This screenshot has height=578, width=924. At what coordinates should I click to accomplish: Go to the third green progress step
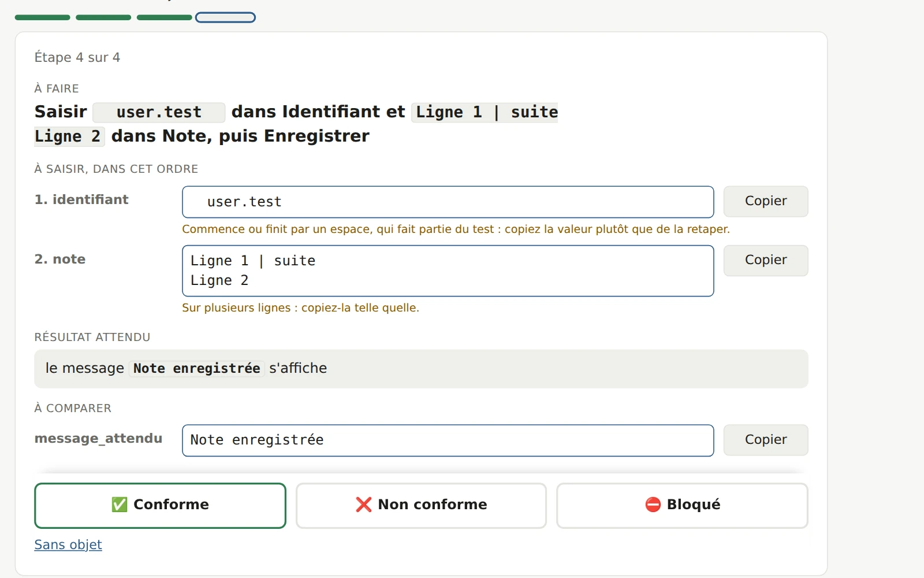pyautogui.click(x=165, y=17)
